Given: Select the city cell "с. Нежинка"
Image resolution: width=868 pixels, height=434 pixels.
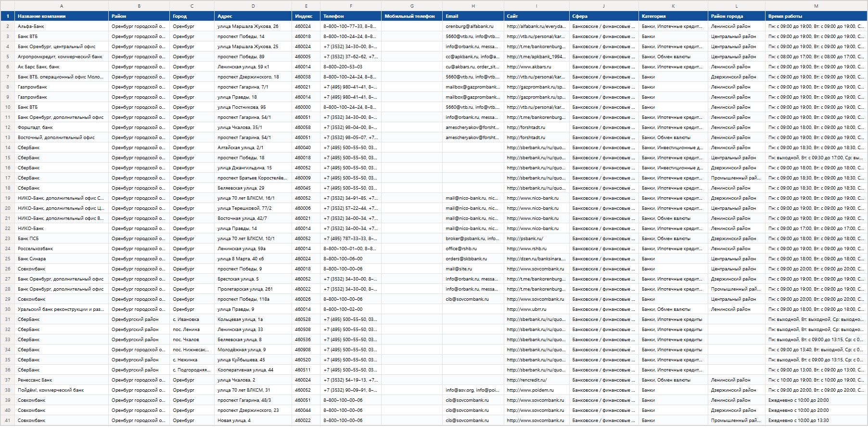Looking at the screenshot, I should (192, 360).
